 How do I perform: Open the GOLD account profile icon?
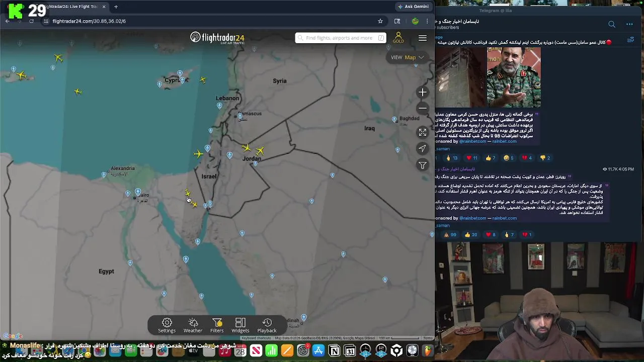398,38
